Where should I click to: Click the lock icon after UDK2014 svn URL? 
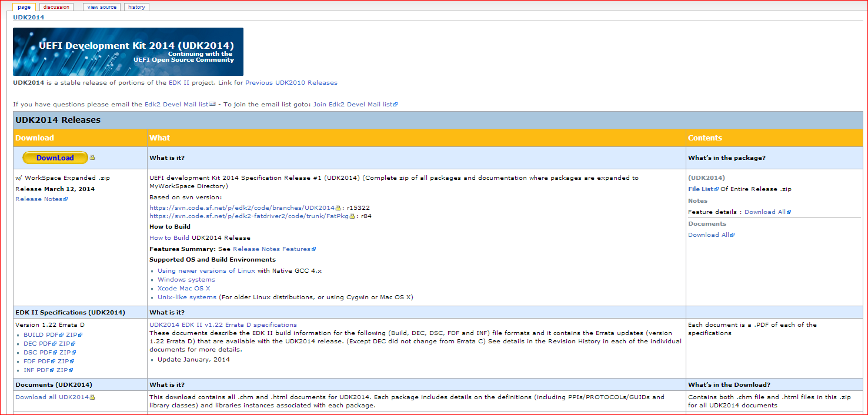pyautogui.click(x=338, y=208)
